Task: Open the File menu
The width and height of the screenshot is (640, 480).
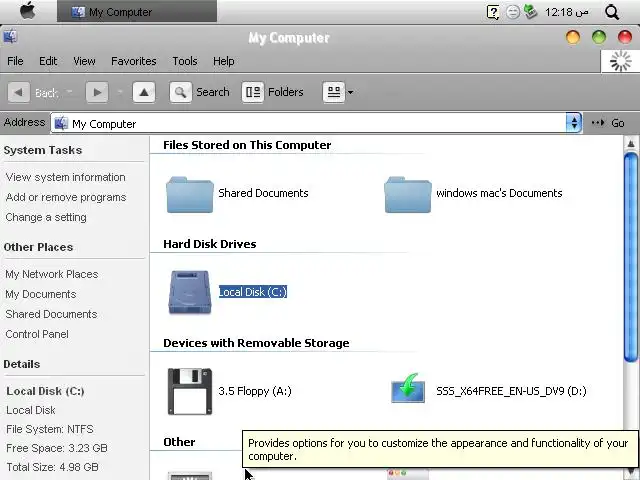Action: [x=15, y=61]
